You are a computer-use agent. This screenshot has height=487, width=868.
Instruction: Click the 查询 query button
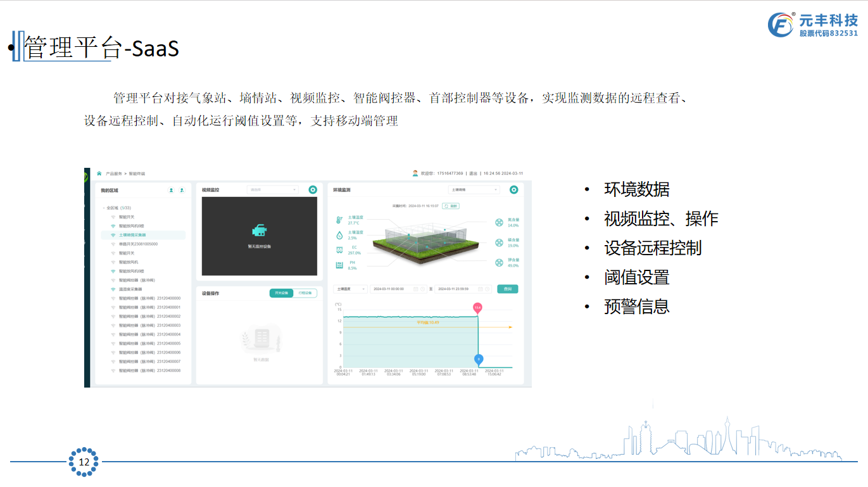click(507, 289)
